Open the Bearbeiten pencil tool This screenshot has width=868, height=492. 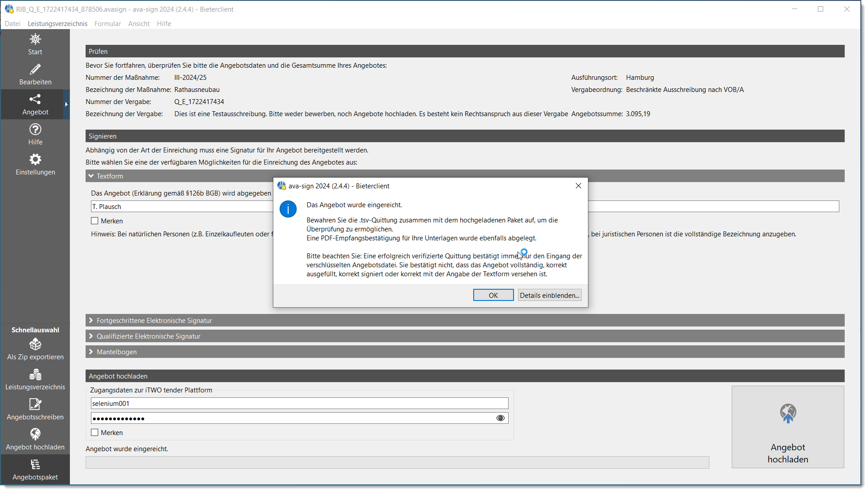click(35, 74)
